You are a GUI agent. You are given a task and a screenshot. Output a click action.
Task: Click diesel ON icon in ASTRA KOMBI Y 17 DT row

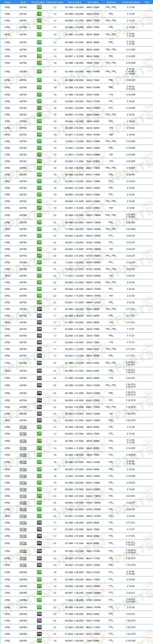(39, 529)
